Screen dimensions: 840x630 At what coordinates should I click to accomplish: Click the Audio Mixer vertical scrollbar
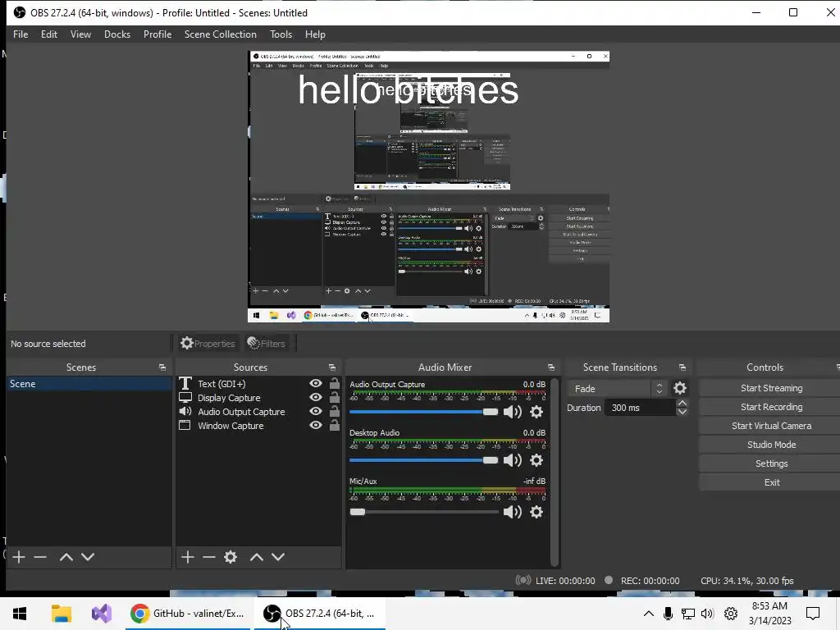click(555, 472)
